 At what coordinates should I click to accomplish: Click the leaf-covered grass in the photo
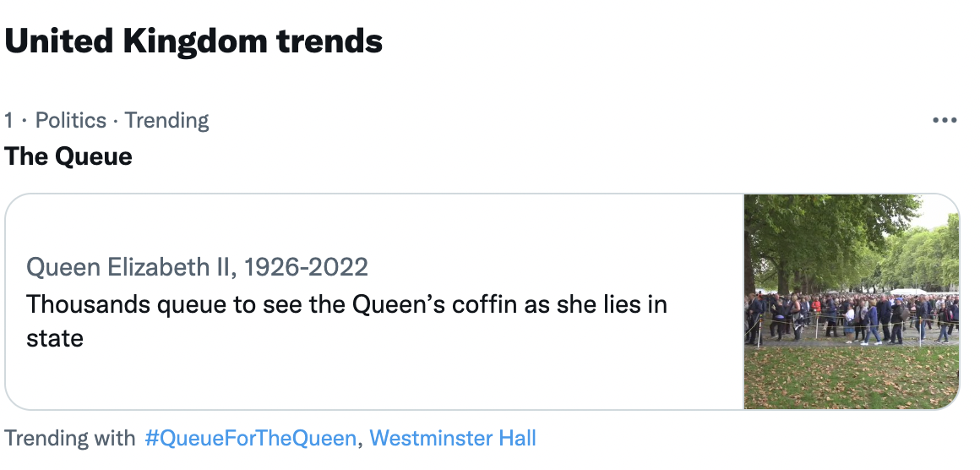(852, 379)
